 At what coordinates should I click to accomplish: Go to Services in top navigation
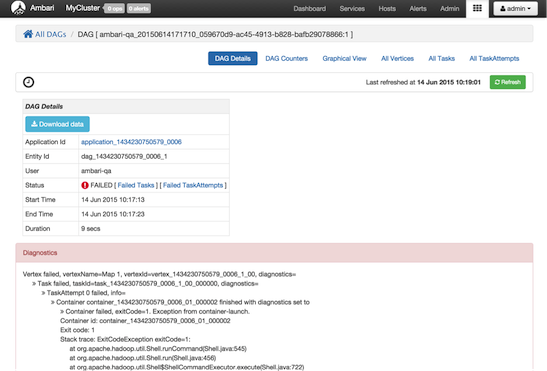point(352,9)
